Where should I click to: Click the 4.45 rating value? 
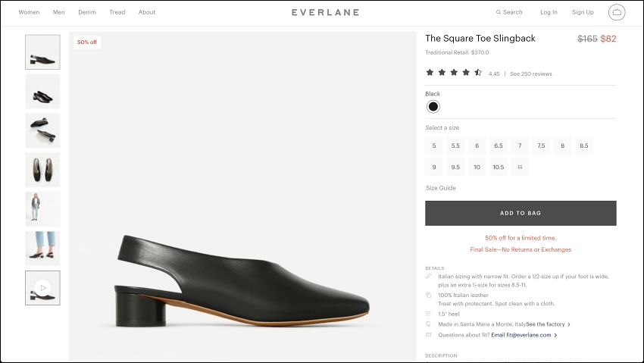coord(494,74)
